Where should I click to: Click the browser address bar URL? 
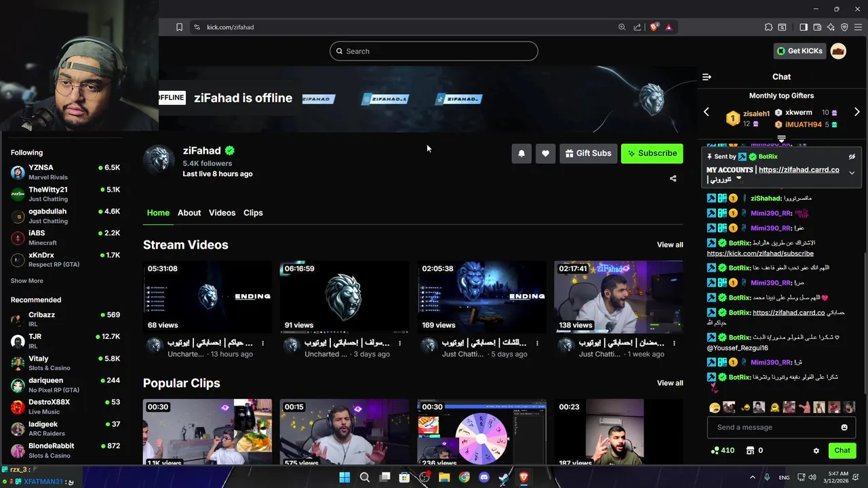pyautogui.click(x=231, y=27)
